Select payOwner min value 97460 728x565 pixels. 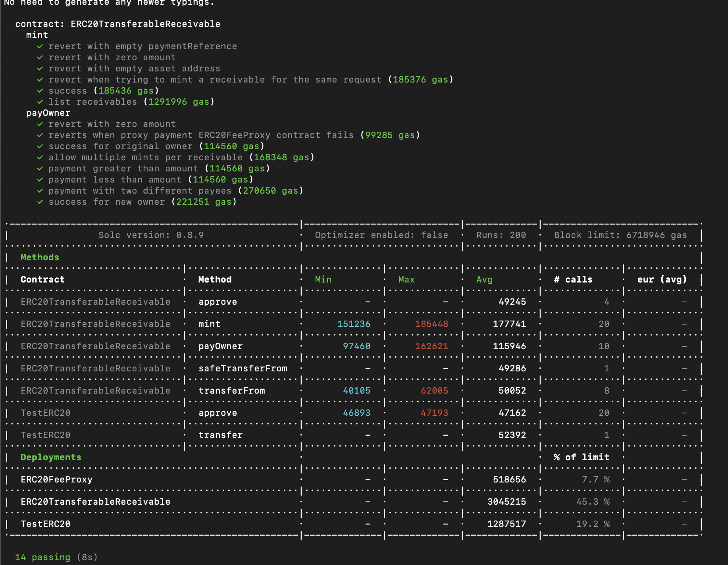click(x=356, y=346)
